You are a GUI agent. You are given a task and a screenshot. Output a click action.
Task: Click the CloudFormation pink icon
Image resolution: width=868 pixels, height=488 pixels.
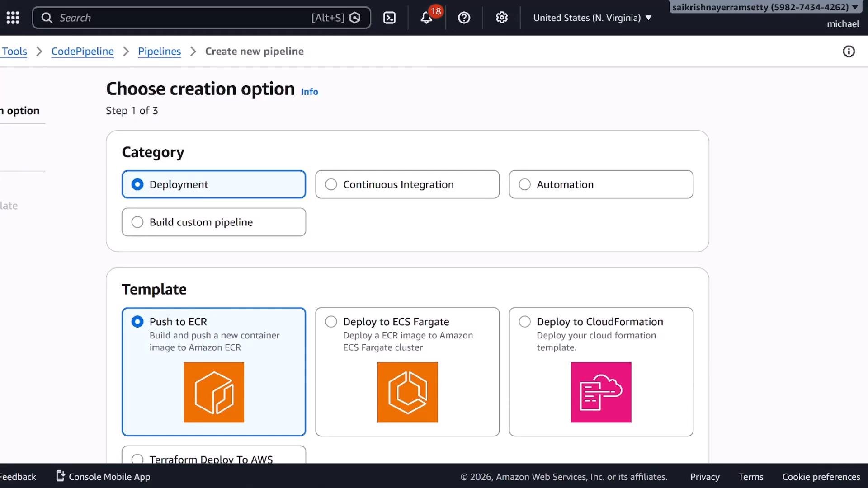601,392
